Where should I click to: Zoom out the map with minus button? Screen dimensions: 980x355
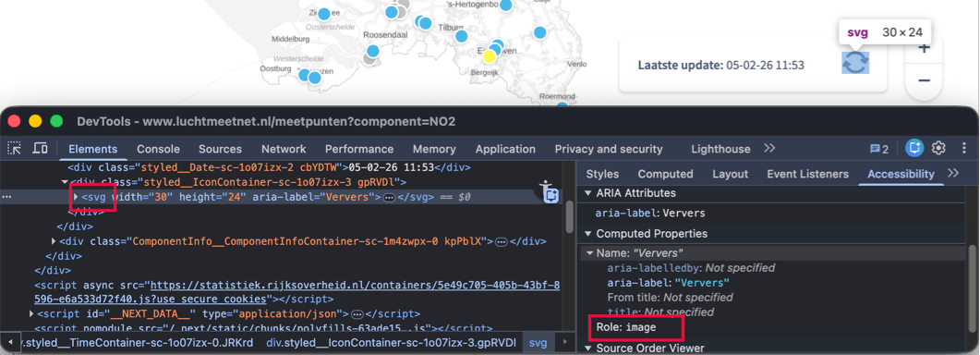coord(924,80)
